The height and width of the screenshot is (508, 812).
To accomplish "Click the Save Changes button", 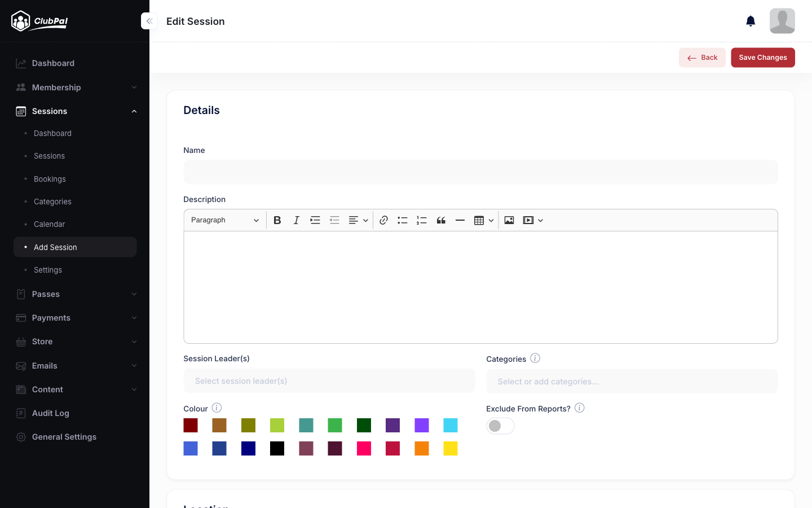I will (762, 57).
